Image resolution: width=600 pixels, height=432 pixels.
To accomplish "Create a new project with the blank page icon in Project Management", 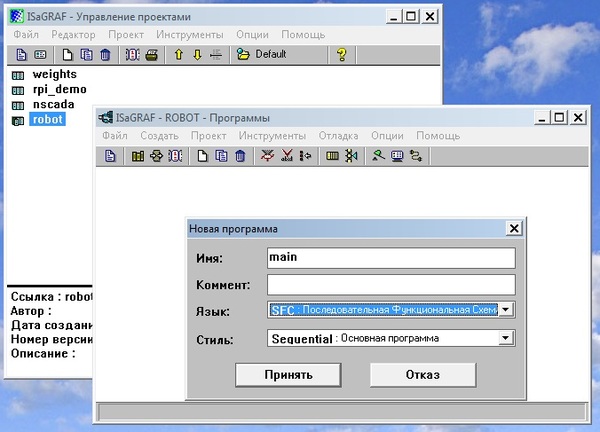I will [x=67, y=55].
